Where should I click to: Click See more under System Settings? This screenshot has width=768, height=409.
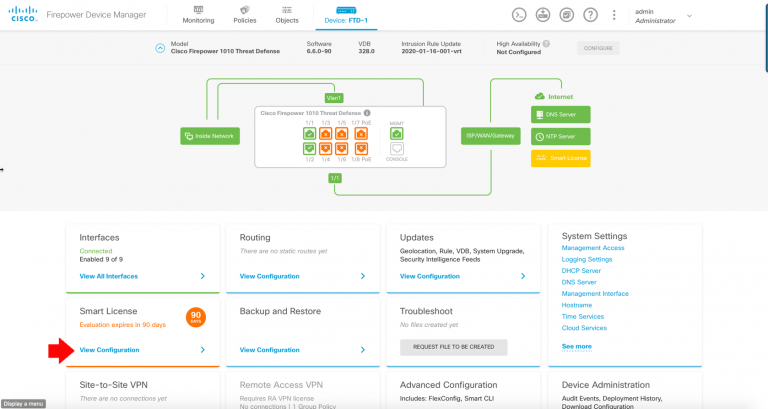coord(576,346)
